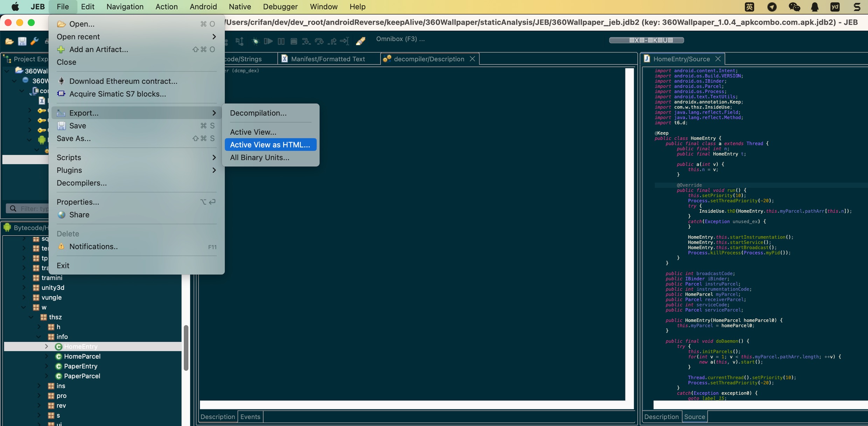The image size is (868, 426).
Task: Expand the Scripts submenu arrow
Action: point(214,158)
